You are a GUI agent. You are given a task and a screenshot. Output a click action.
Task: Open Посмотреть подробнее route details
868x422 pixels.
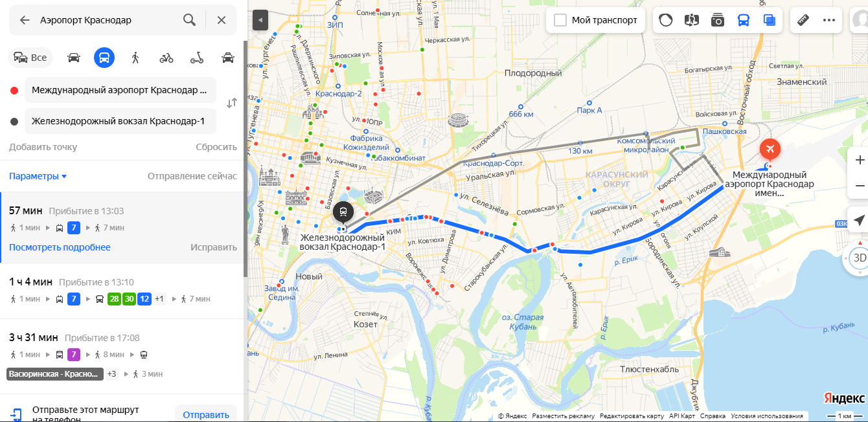pyautogui.click(x=60, y=247)
